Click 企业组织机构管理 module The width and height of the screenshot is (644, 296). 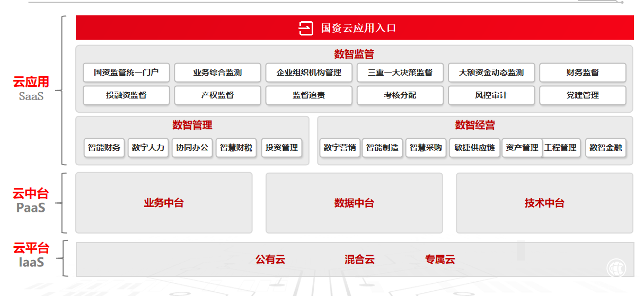pyautogui.click(x=308, y=73)
